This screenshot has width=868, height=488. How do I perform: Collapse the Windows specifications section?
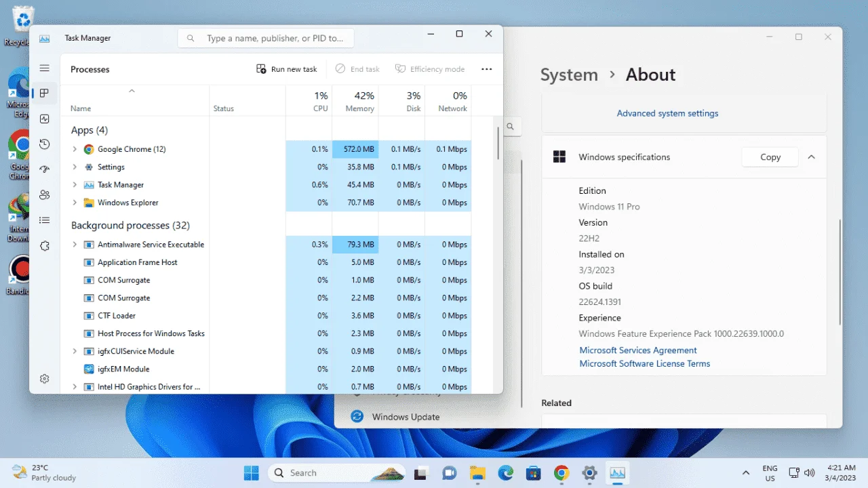click(811, 157)
